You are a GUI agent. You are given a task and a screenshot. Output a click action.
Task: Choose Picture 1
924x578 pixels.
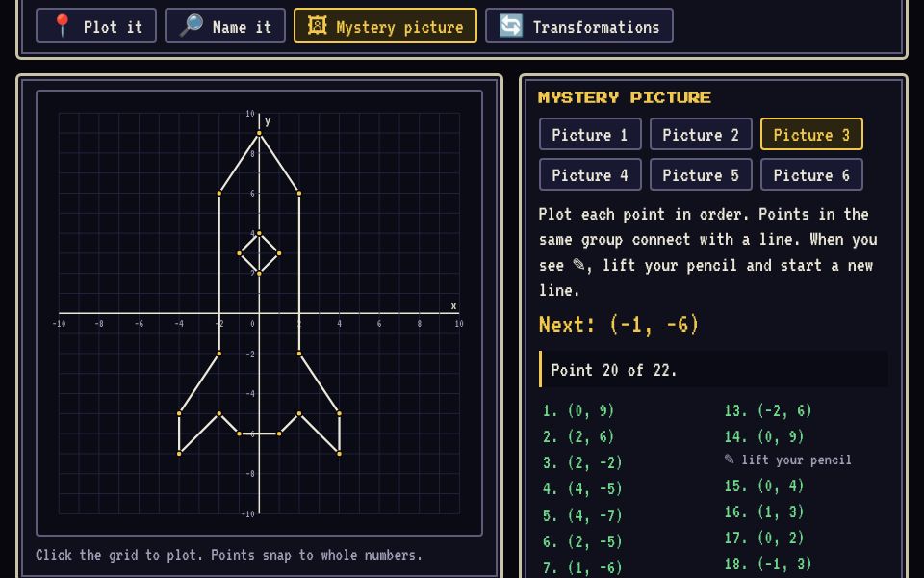[x=590, y=135]
